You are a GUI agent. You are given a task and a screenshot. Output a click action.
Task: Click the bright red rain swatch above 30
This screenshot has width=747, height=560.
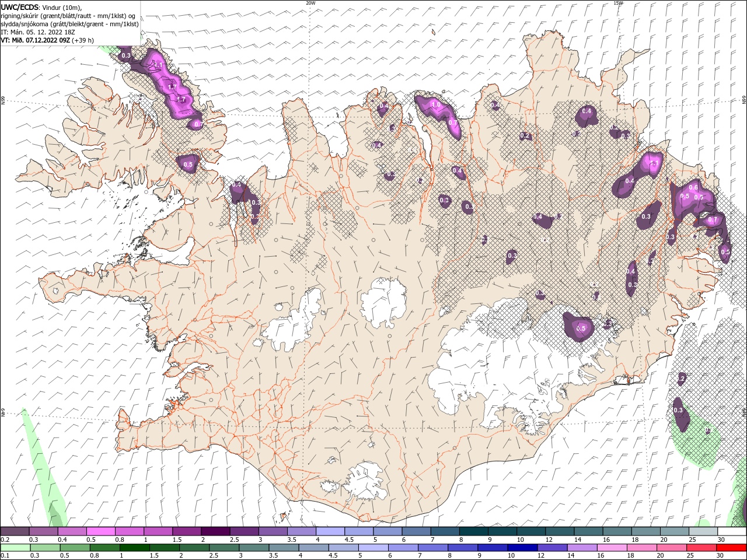731,548
